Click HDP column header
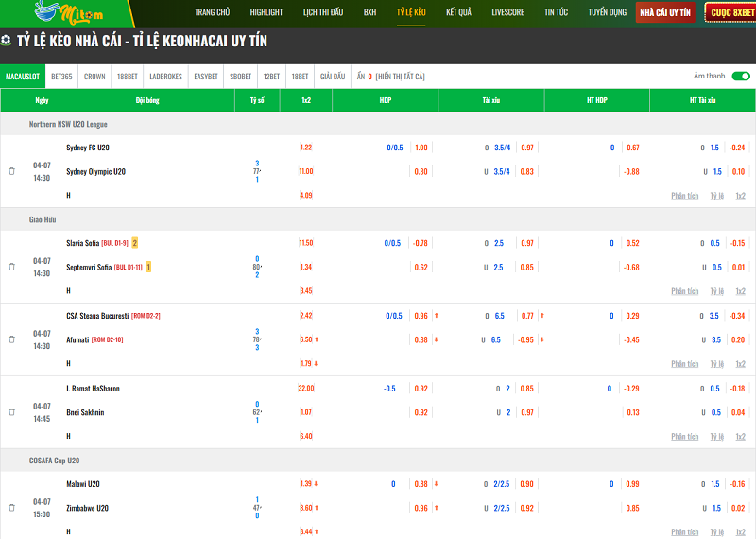This screenshot has width=756, height=539. point(386,100)
